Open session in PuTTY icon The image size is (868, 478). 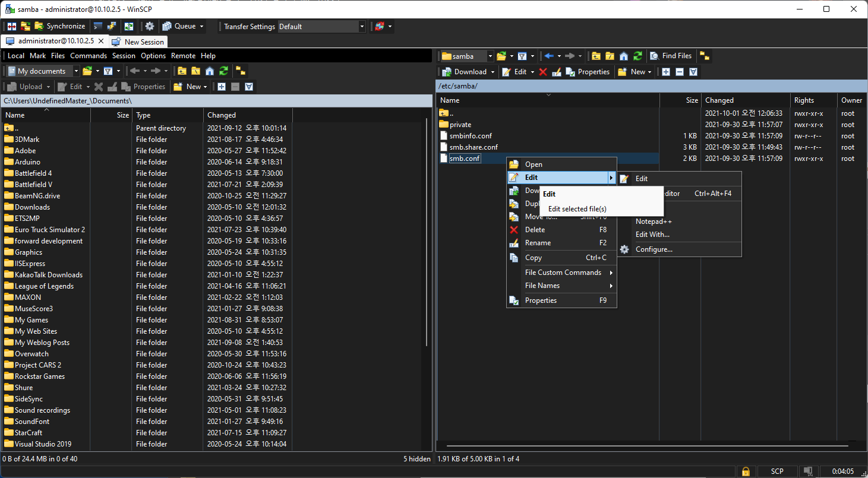(111, 26)
